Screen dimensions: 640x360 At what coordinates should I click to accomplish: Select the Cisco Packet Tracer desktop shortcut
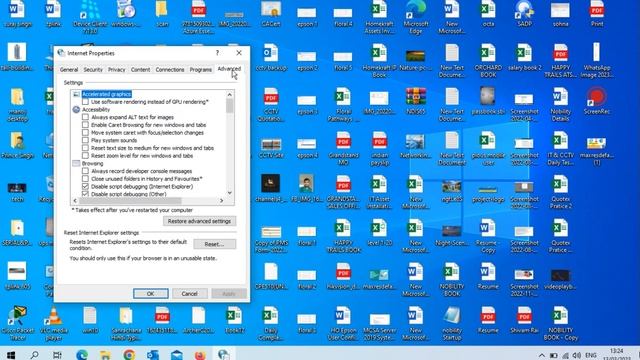pyautogui.click(x=18, y=324)
